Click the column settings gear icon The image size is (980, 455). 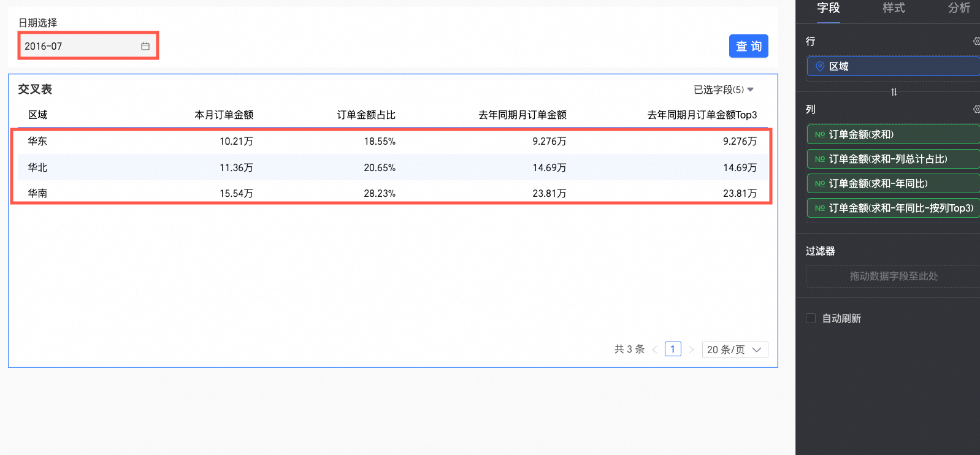click(976, 109)
